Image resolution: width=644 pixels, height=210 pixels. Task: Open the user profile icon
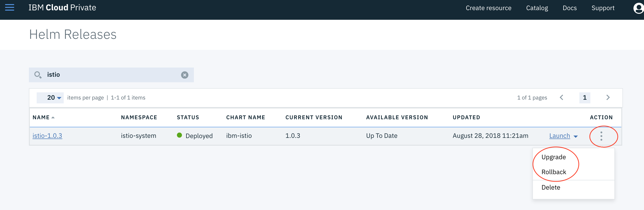[x=638, y=8]
